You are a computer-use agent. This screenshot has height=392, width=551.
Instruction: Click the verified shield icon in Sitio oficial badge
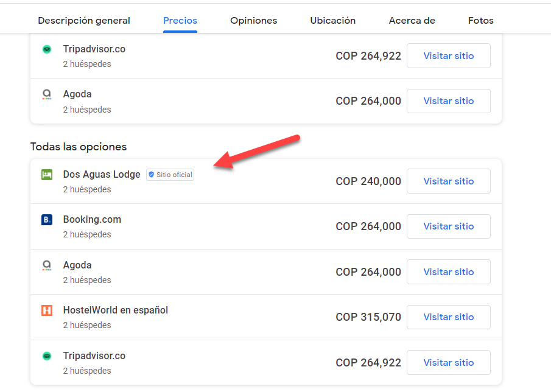(151, 175)
